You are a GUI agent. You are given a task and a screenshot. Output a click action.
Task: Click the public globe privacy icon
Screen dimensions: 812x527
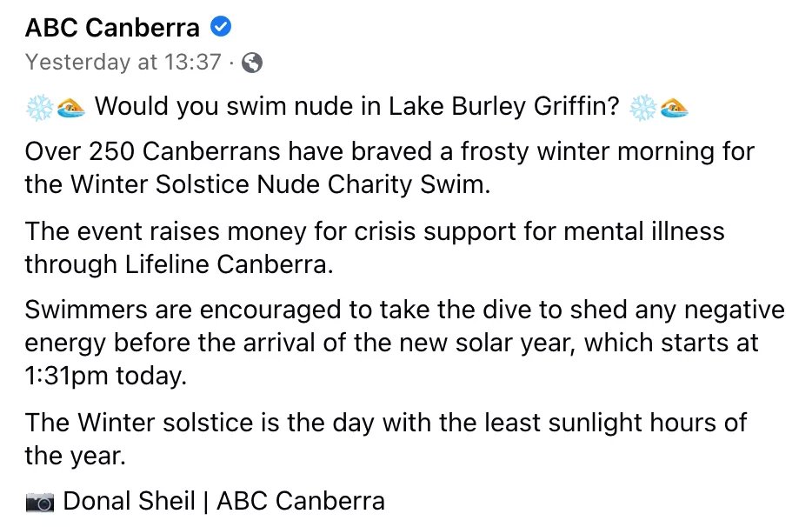click(x=252, y=63)
